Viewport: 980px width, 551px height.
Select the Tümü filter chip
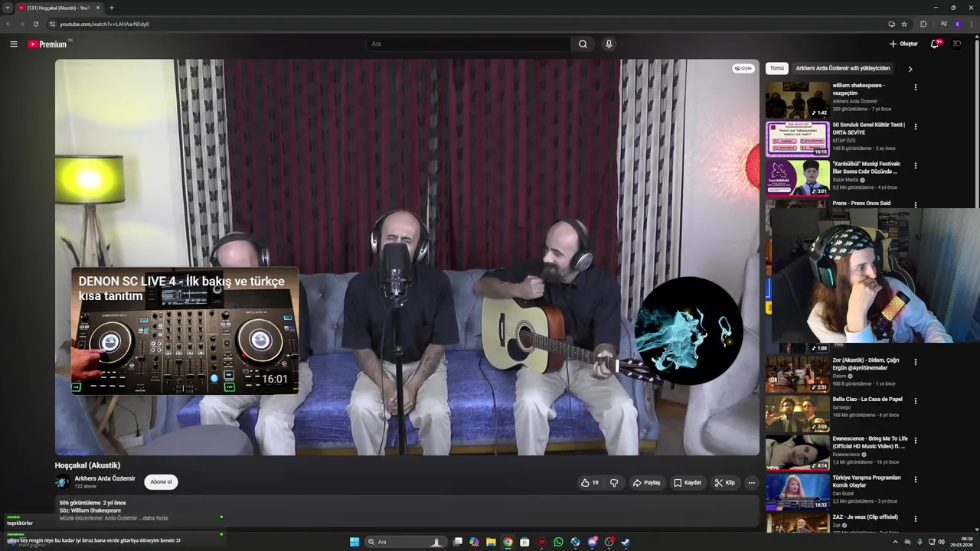point(777,68)
